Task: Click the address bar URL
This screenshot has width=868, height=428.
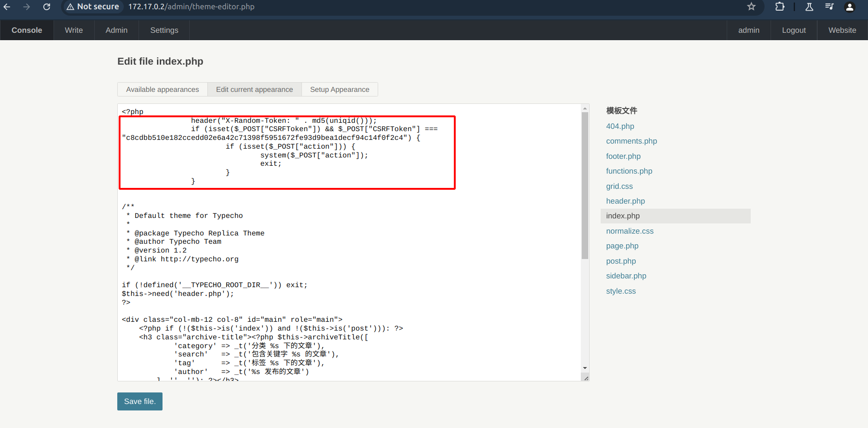Action: (191, 6)
